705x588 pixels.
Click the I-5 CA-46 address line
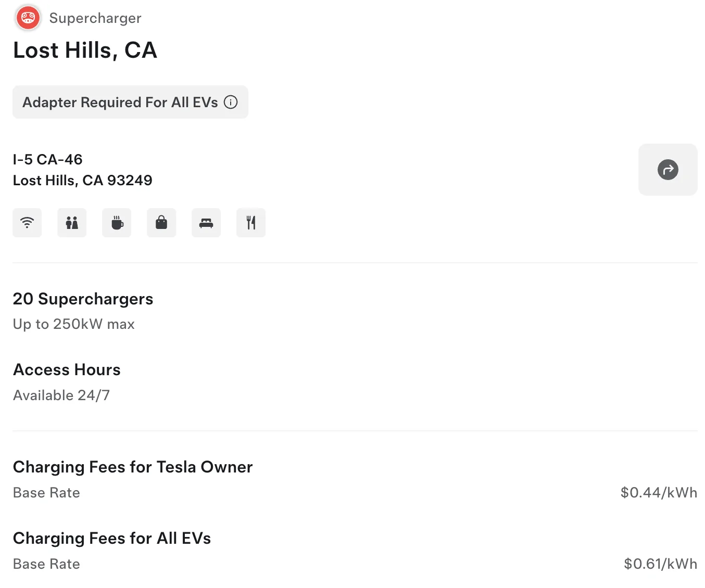point(48,159)
